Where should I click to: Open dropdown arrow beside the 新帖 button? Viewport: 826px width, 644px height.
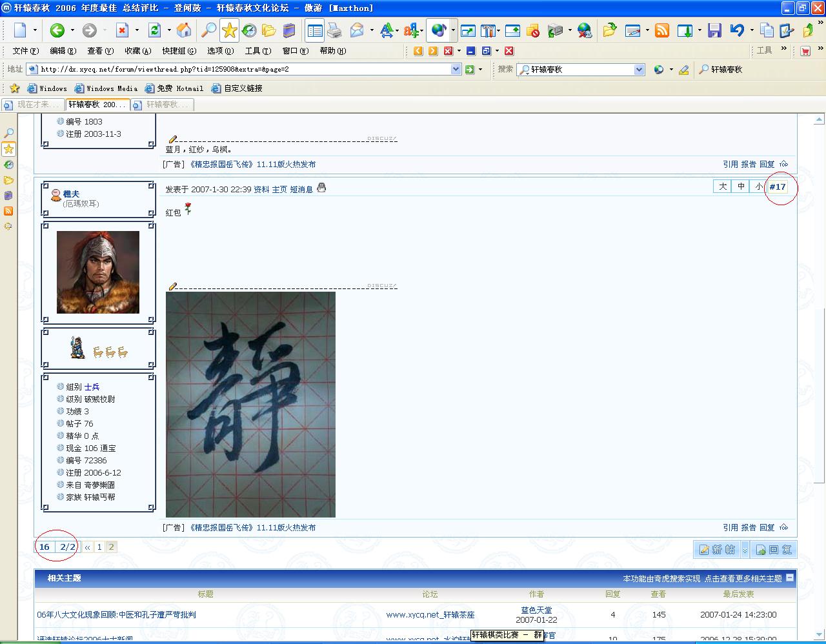coord(745,550)
